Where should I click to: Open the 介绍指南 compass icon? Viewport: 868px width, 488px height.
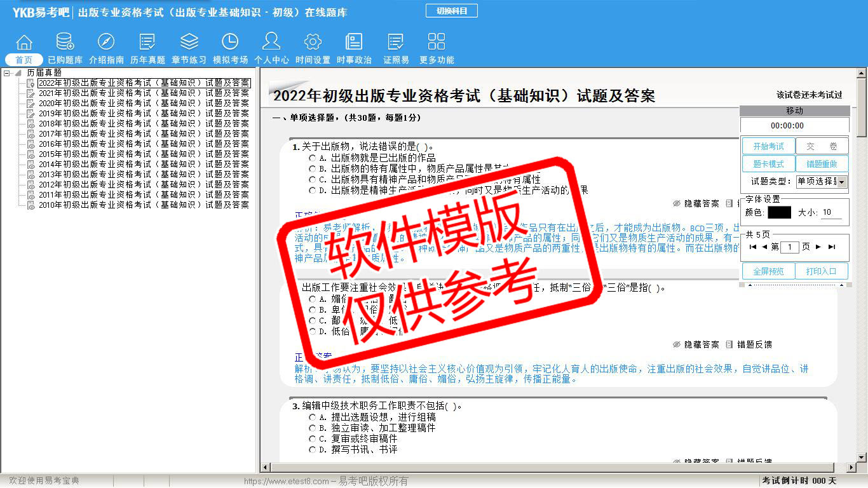pyautogui.click(x=106, y=43)
